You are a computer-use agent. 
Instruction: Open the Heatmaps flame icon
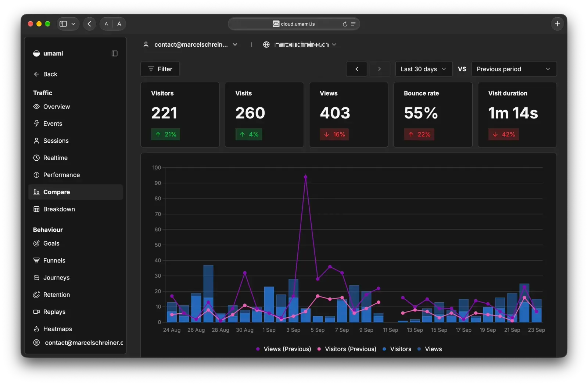pos(36,329)
